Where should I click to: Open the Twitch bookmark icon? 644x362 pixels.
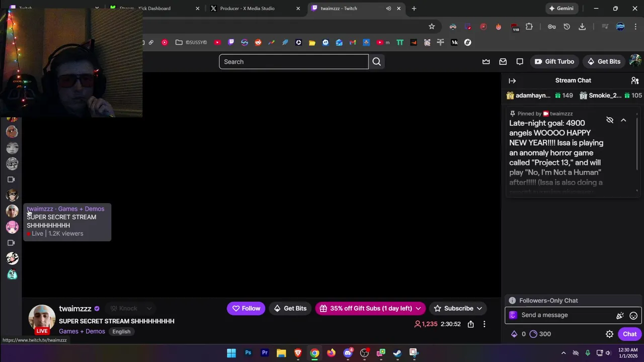pyautogui.click(x=231, y=43)
